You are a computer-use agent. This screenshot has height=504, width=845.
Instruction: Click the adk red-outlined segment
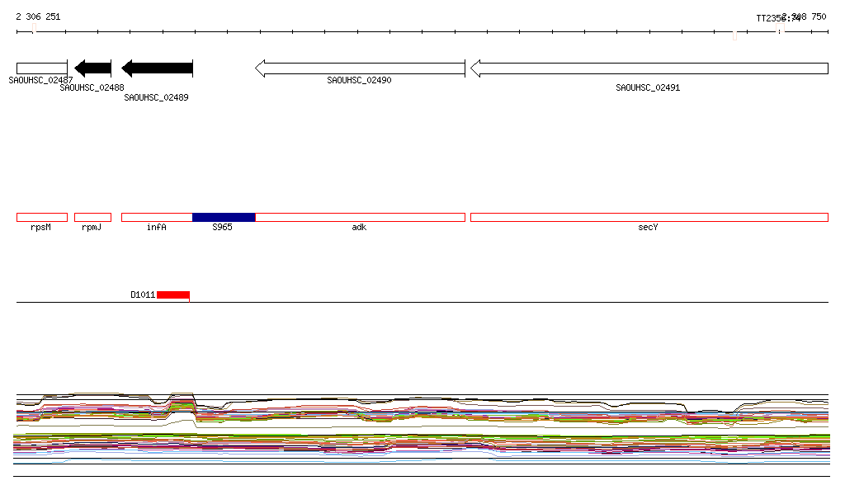[360, 217]
